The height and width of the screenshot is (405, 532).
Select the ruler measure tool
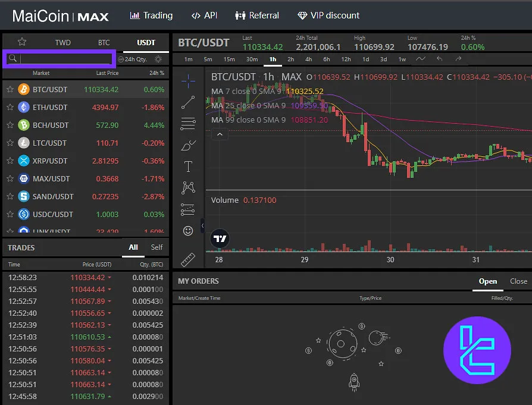point(188,260)
